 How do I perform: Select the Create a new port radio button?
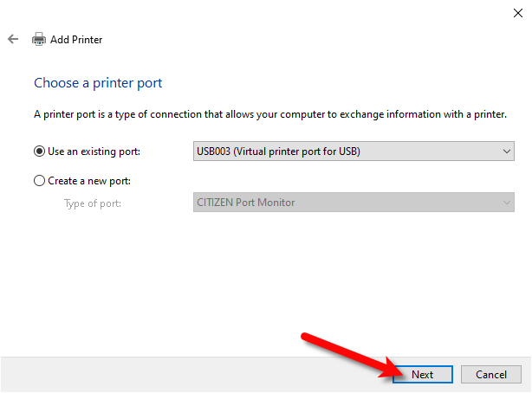tap(39, 181)
